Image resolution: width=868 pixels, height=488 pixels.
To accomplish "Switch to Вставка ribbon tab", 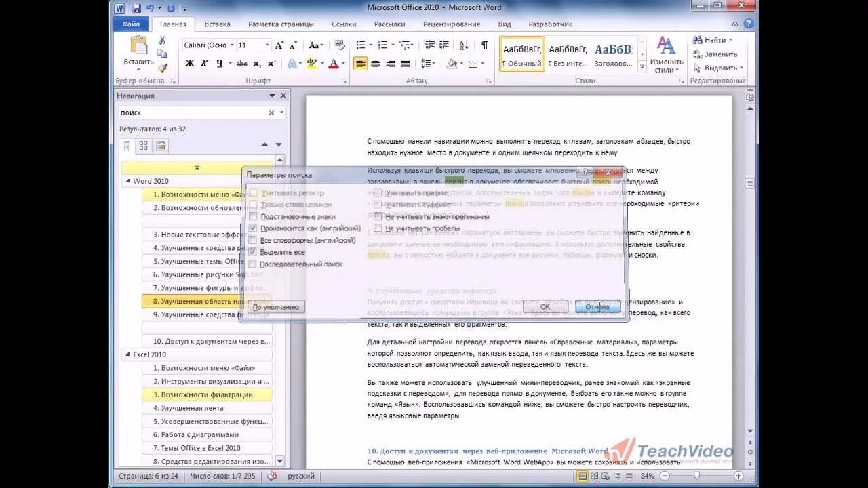I will [x=217, y=24].
